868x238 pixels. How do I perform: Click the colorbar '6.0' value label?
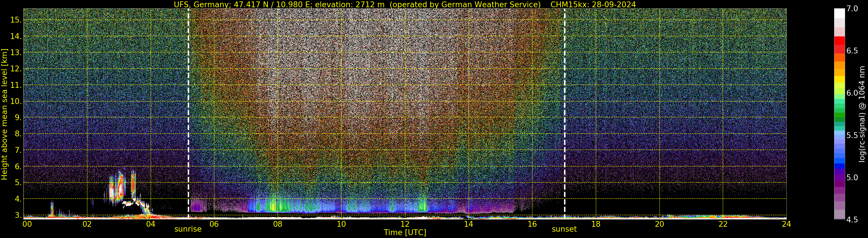click(x=852, y=93)
